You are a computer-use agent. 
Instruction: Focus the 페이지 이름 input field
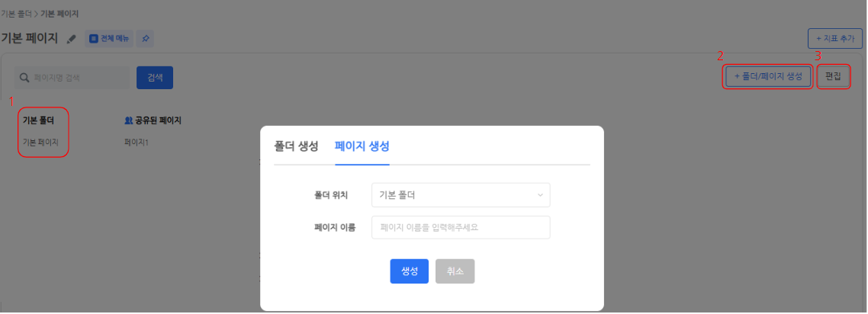460,227
